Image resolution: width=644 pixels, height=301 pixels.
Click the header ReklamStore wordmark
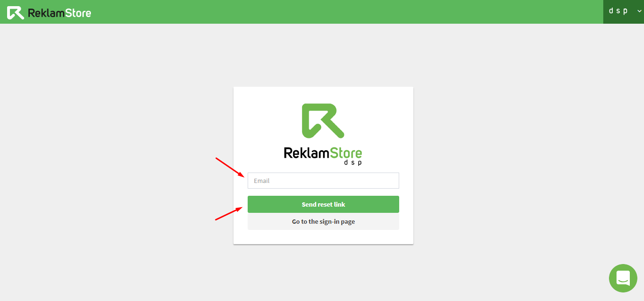pyautogui.click(x=59, y=13)
